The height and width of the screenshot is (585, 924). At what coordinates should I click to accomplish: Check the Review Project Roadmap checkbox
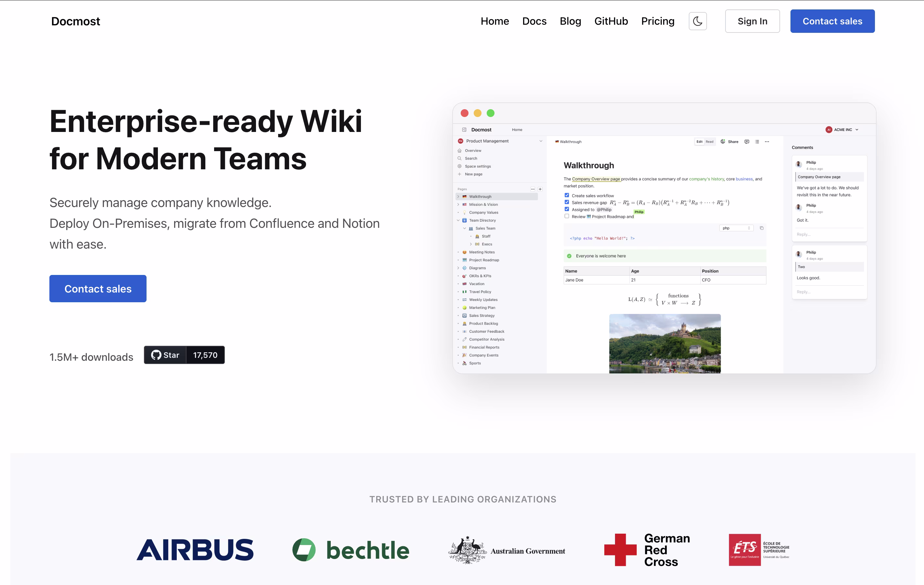click(x=567, y=216)
